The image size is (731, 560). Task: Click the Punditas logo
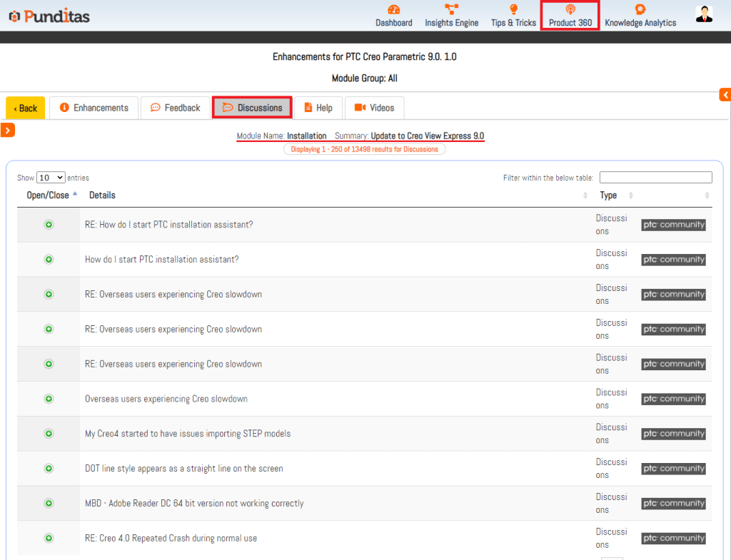point(49,16)
